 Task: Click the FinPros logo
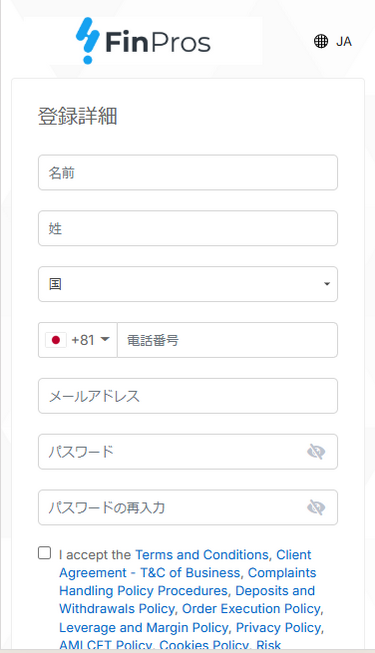pyautogui.click(x=143, y=41)
